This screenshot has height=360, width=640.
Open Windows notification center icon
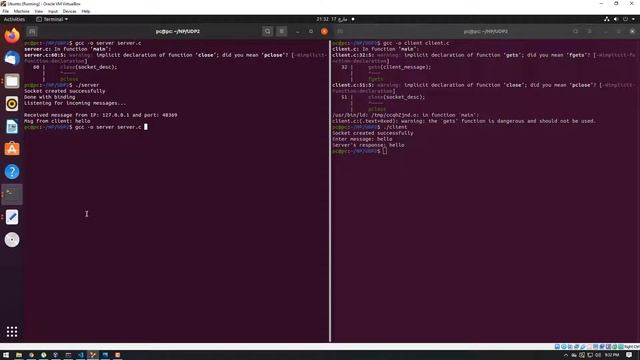click(629, 355)
